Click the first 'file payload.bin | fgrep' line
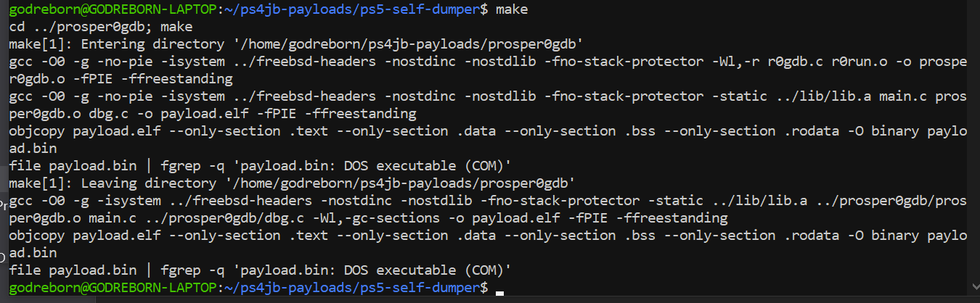The height and width of the screenshot is (303, 980). (261, 166)
